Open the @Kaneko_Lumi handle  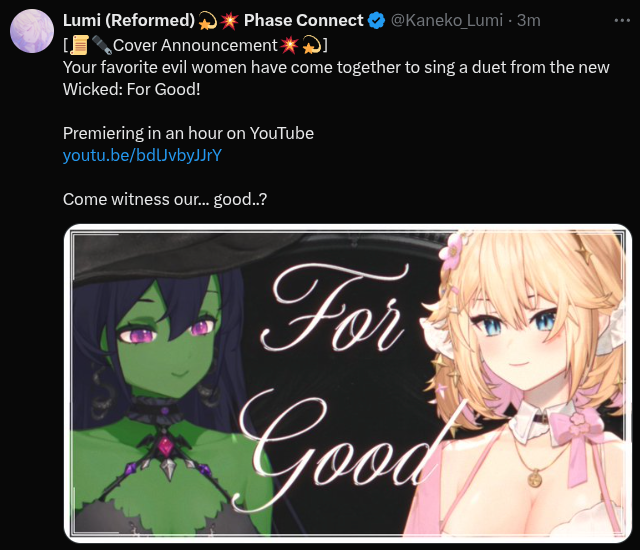447,20
